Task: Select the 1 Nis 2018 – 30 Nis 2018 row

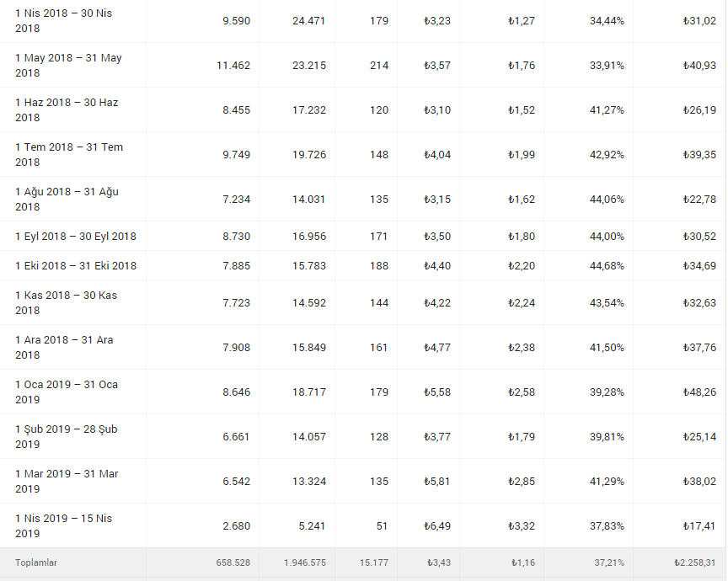Action: (363, 21)
